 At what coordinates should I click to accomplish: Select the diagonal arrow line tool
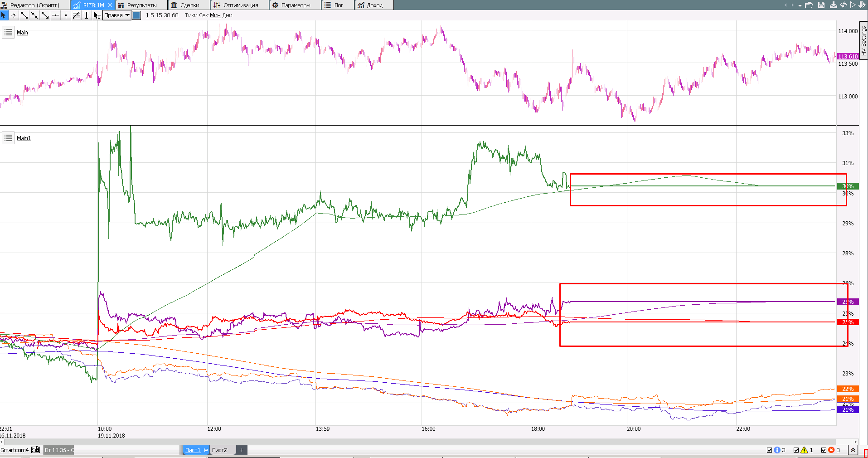coord(45,15)
